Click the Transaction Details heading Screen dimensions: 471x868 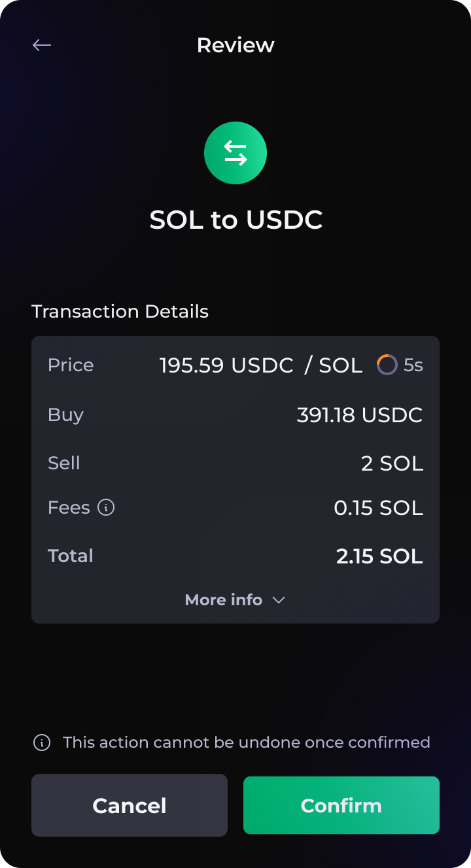coord(120,312)
